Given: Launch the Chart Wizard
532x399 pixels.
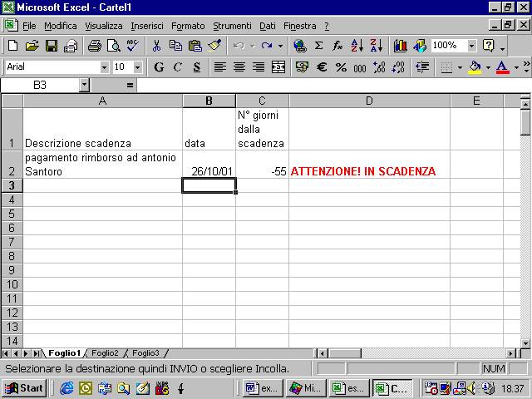Looking at the screenshot, I should pos(401,46).
